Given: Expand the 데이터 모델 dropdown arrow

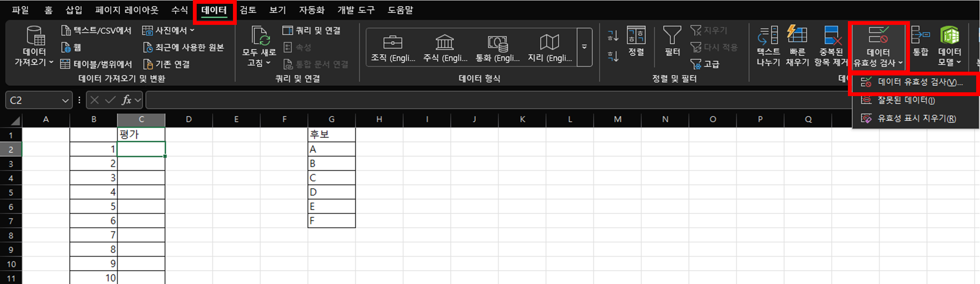Looking at the screenshot, I should click(958, 62).
